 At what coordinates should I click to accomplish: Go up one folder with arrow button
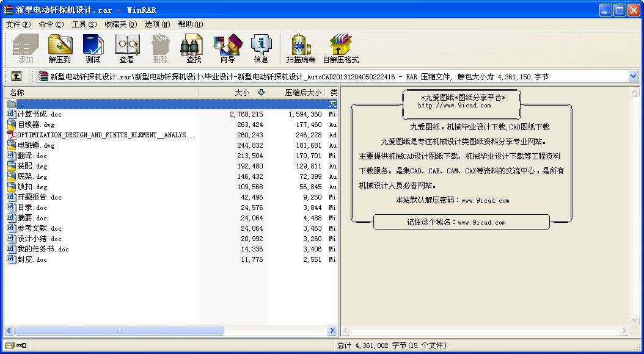pyautogui.click(x=16, y=76)
